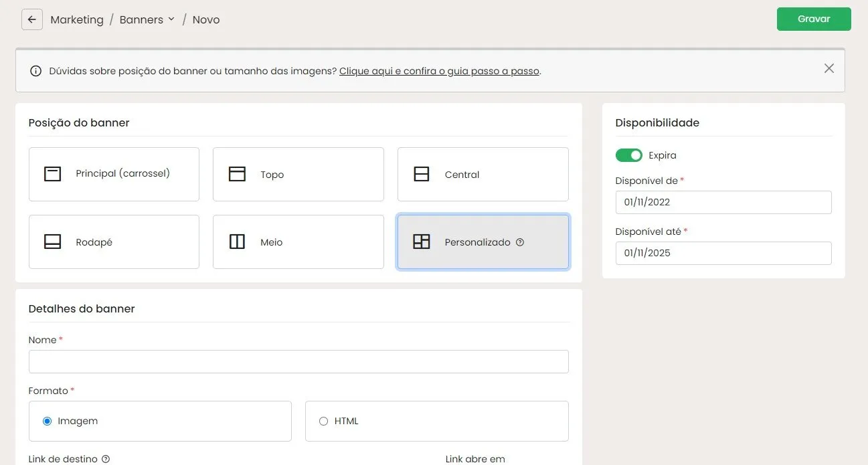Select the HTML format radio button
Image resolution: width=868 pixels, height=465 pixels.
323,421
